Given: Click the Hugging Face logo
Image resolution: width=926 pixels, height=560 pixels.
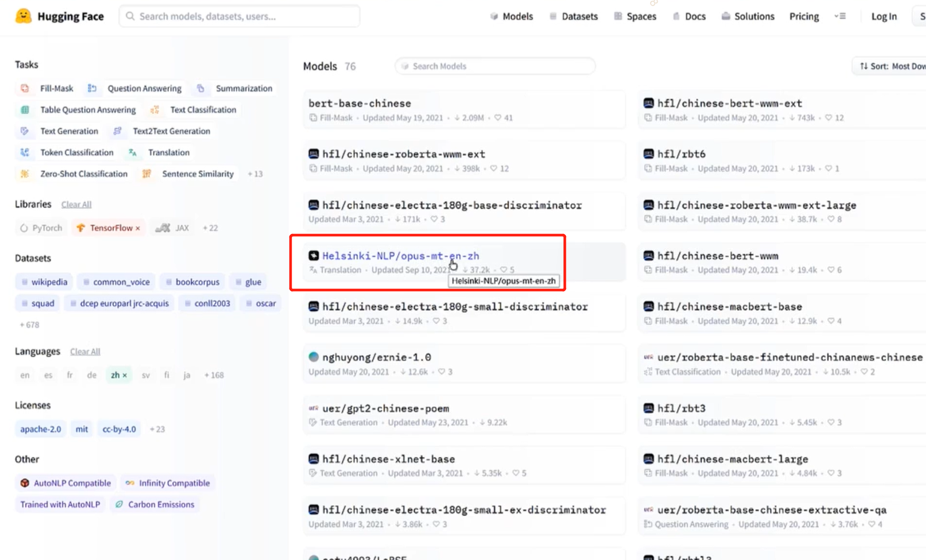Looking at the screenshot, I should tap(23, 16).
